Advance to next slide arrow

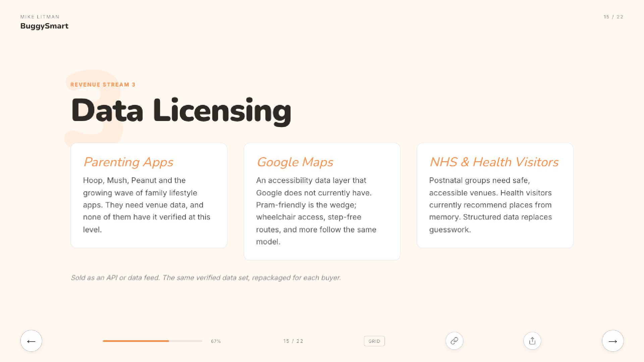612,341
